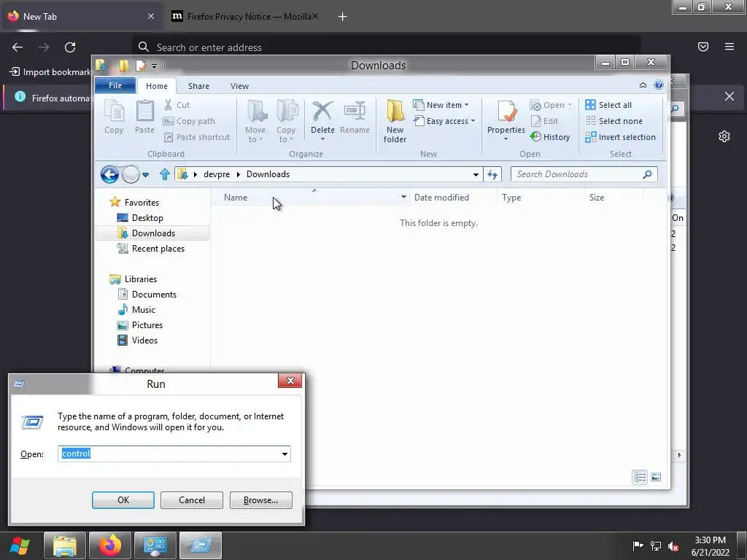Click Browse... in the Run dialog

point(260,500)
